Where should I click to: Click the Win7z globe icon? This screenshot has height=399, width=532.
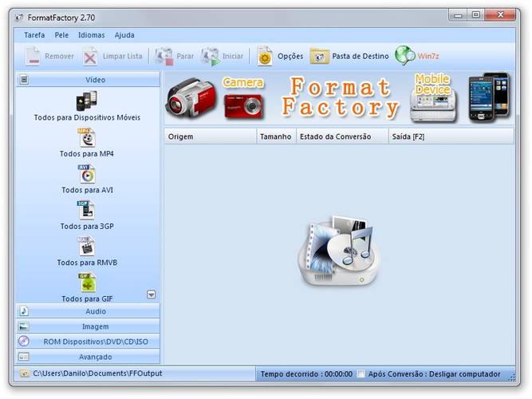click(x=404, y=55)
